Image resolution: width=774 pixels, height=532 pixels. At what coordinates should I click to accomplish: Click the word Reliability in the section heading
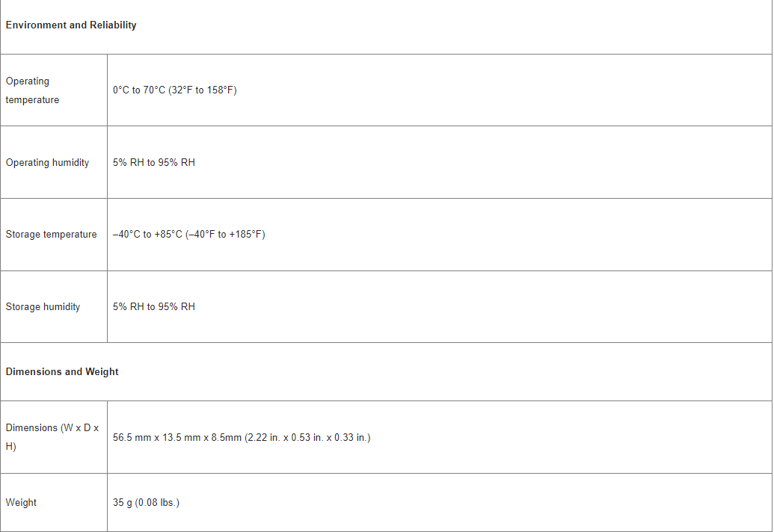(x=113, y=25)
